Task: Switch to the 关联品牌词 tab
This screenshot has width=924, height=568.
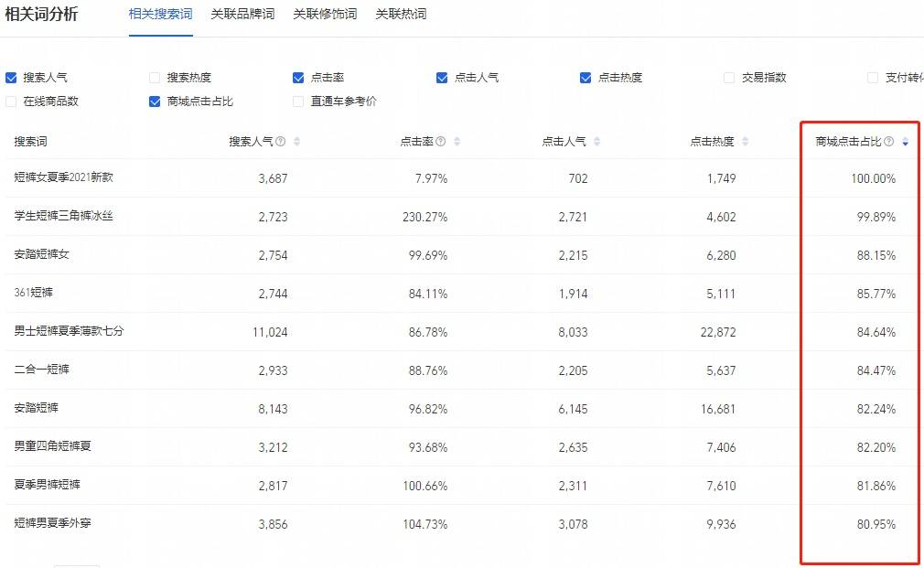Action: tap(242, 14)
